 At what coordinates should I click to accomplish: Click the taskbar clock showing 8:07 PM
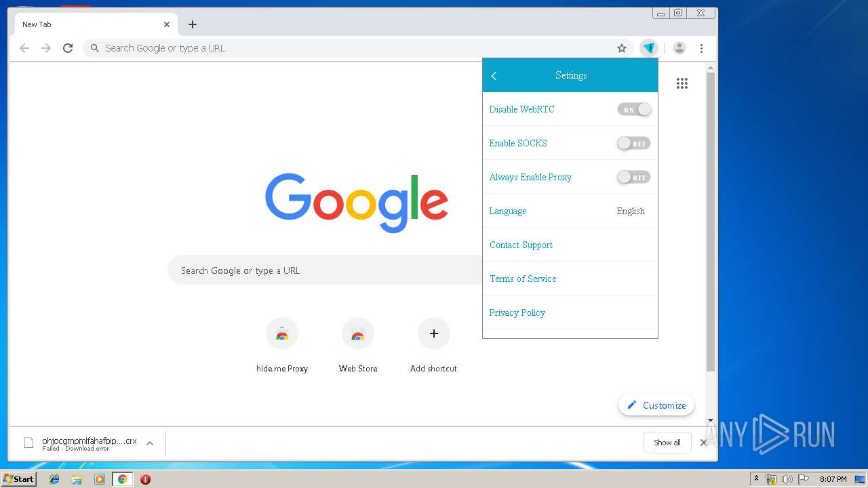(x=833, y=479)
